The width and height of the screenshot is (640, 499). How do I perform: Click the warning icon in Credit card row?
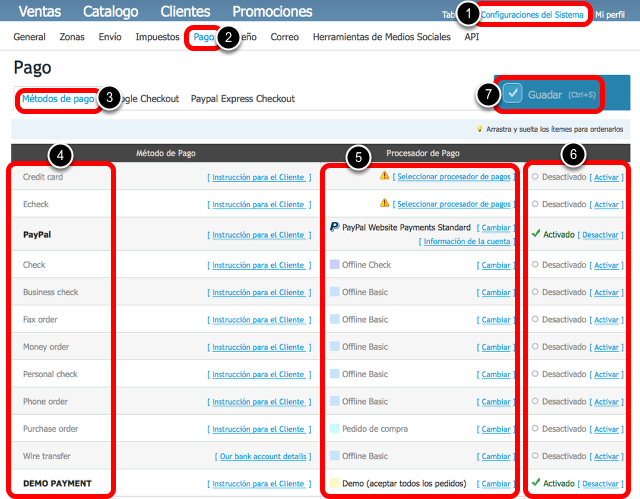click(384, 177)
